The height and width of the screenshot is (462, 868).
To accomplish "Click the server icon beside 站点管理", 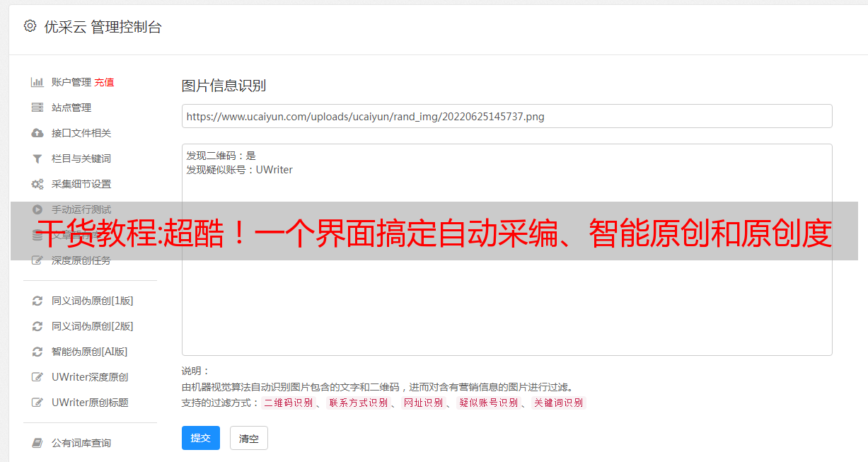I will [37, 108].
